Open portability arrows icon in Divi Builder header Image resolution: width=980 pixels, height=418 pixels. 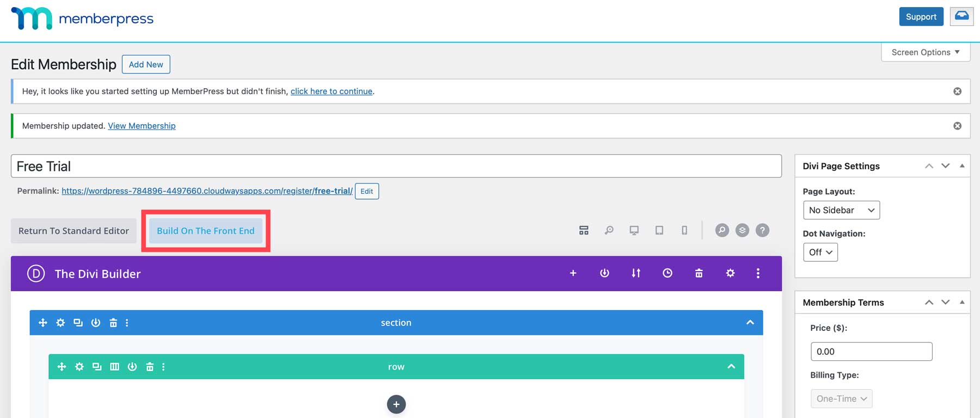pos(636,273)
